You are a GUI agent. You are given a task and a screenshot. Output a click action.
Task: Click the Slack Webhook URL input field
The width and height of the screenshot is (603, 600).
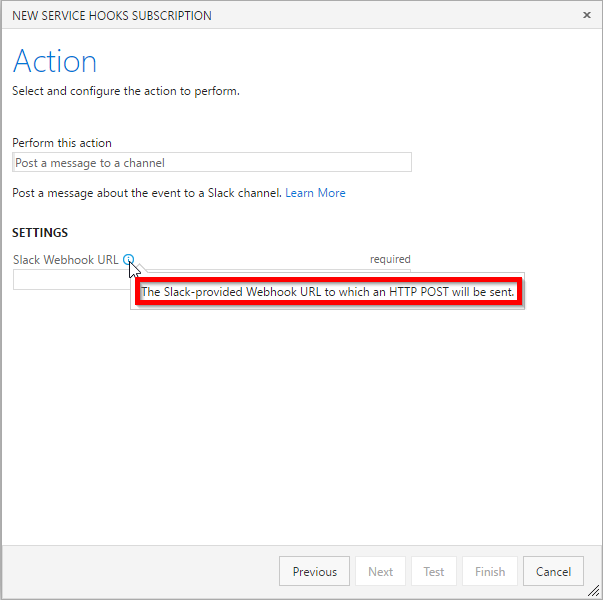pyautogui.click(x=72, y=280)
